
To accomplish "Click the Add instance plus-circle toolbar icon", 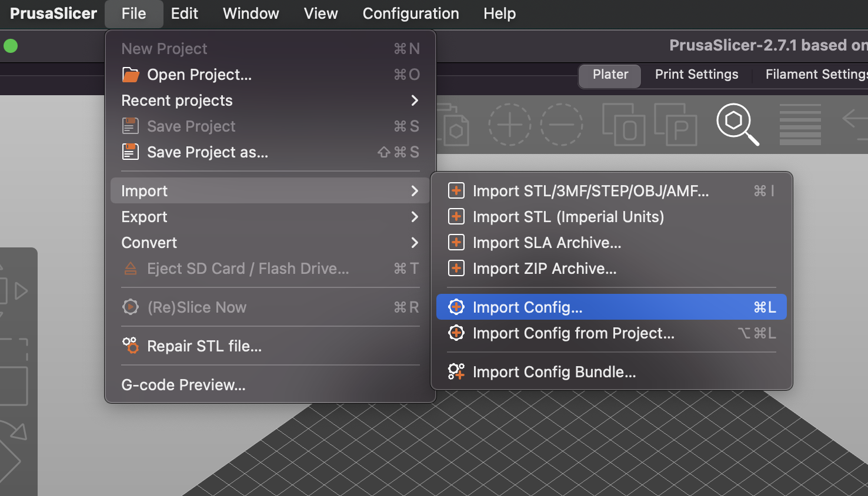I will [509, 125].
